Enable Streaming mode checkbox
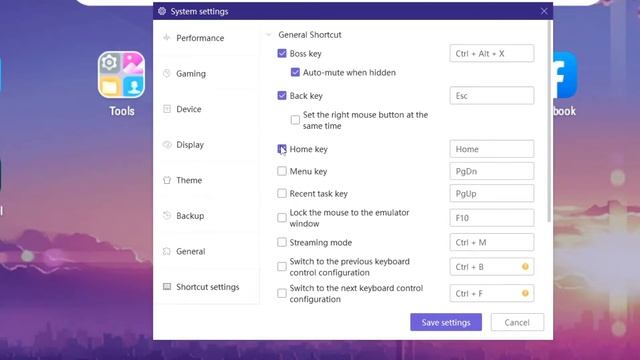640x360 pixels. [282, 242]
